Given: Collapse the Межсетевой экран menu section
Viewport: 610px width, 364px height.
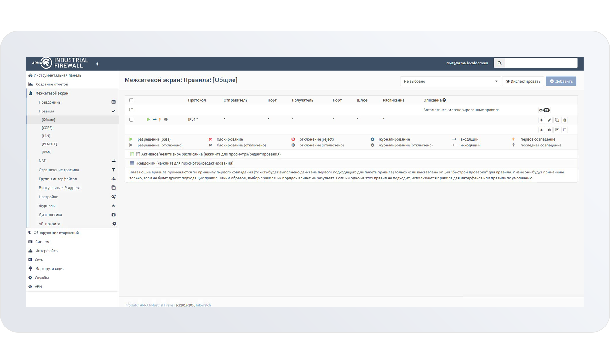Looking at the screenshot, I should pyautogui.click(x=52, y=93).
